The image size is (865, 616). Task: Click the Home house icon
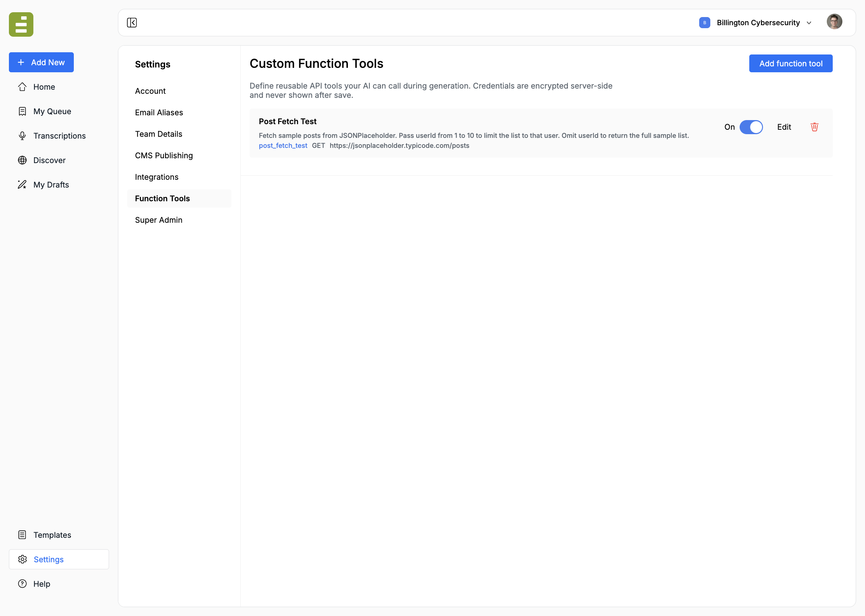(x=22, y=87)
